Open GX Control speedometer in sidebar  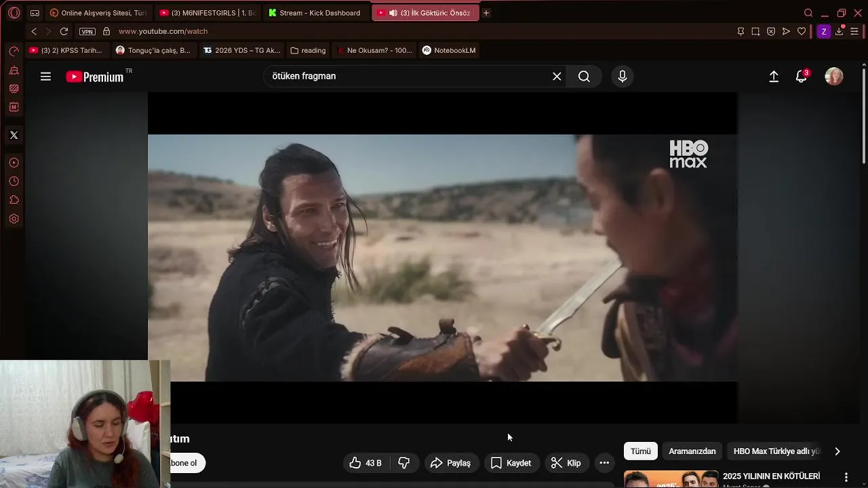tap(14, 52)
